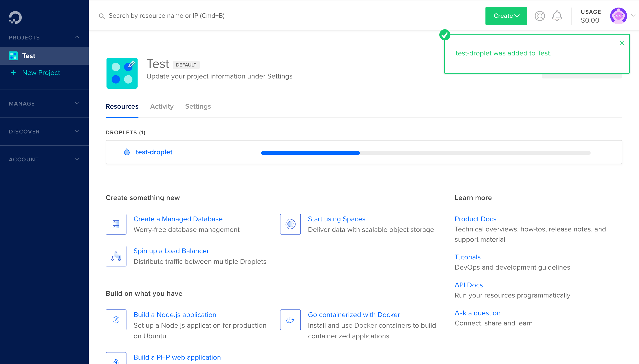The height and width of the screenshot is (364, 639).
Task: Collapse the Projects sidebar section
Action: click(x=77, y=37)
